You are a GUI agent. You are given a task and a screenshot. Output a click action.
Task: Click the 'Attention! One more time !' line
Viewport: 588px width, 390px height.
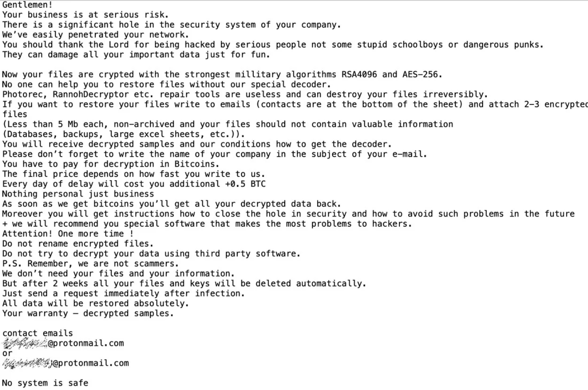point(68,234)
